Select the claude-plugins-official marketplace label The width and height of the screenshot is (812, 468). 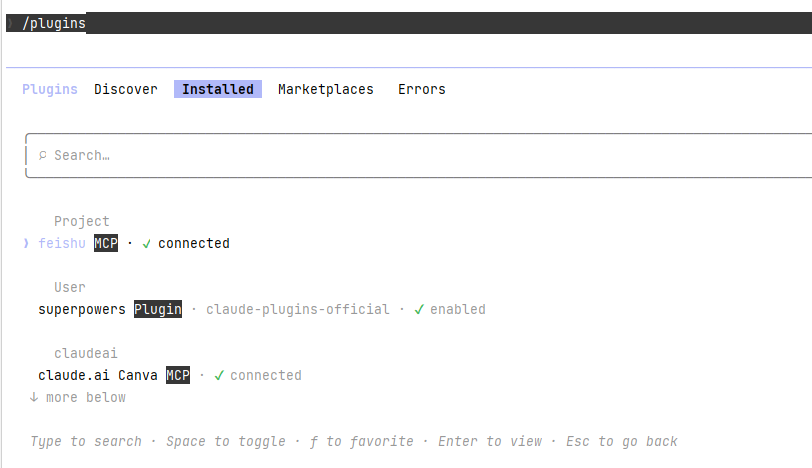tap(297, 310)
